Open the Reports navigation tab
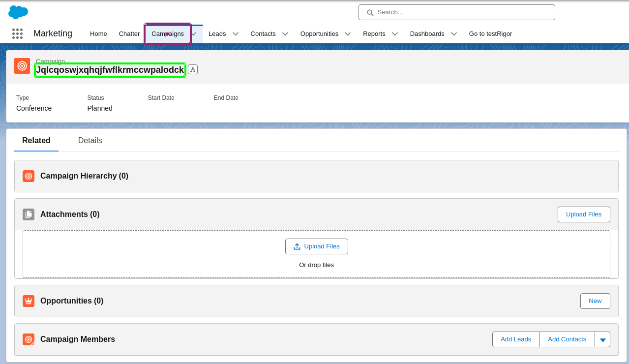This screenshot has height=364, width=629. click(x=374, y=33)
